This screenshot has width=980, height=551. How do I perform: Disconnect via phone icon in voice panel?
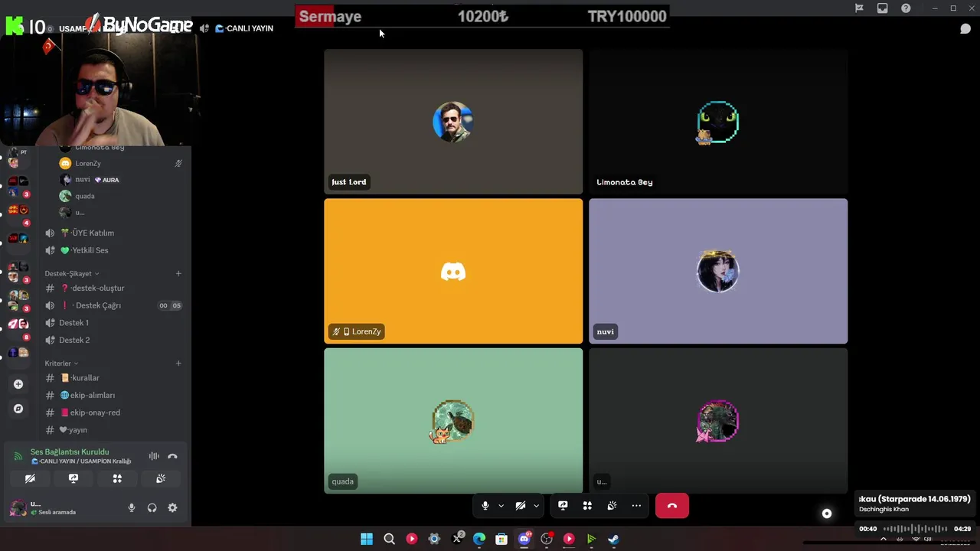(x=172, y=456)
